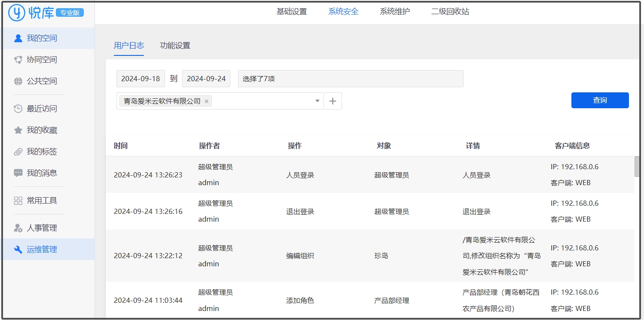Click the 公共空间 globe icon

click(18, 81)
